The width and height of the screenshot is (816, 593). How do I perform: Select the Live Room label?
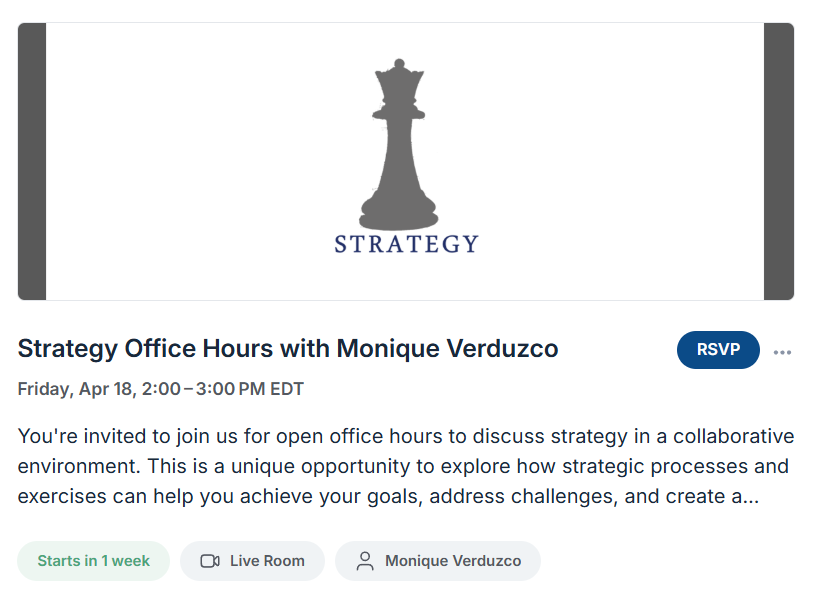coord(267,561)
